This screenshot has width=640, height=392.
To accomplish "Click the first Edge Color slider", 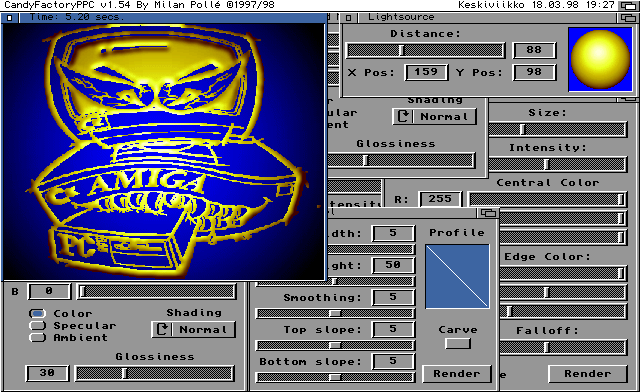I will 563,273.
